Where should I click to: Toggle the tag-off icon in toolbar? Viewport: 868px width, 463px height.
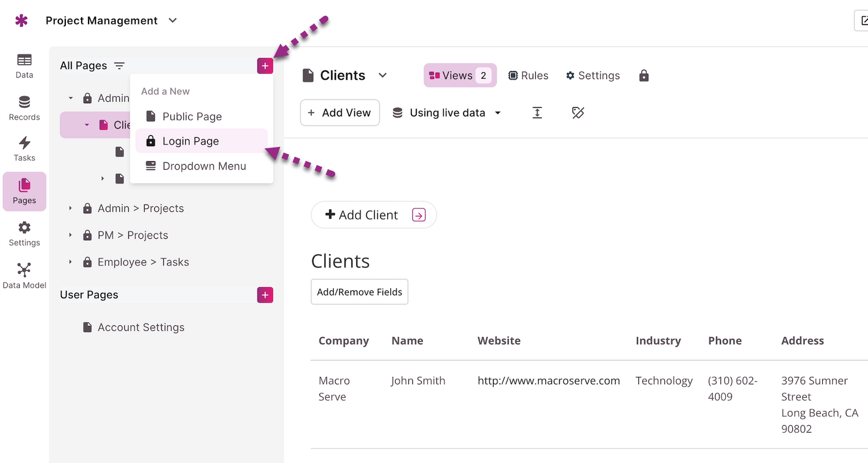[578, 113]
